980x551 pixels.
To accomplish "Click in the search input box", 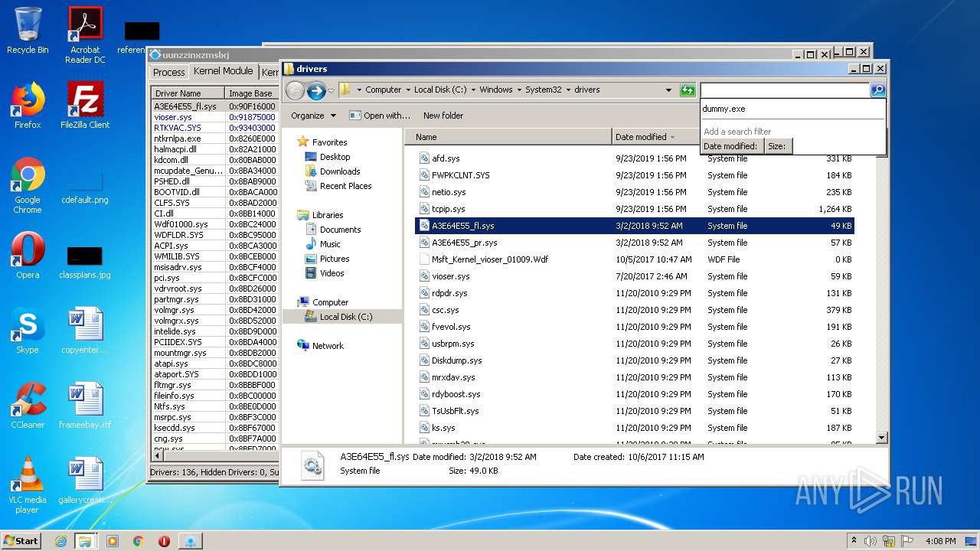I will pyautogui.click(x=786, y=90).
